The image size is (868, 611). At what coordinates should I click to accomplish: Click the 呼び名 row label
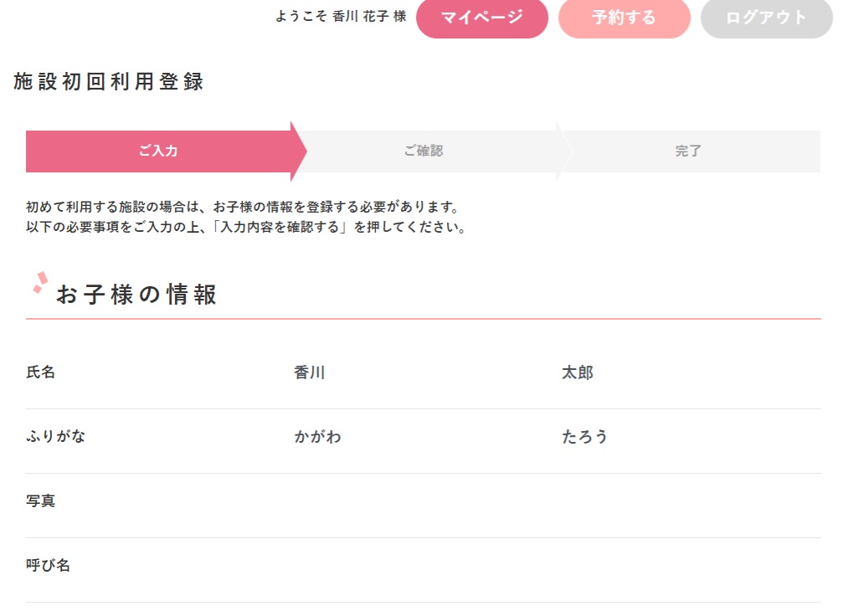[48, 566]
